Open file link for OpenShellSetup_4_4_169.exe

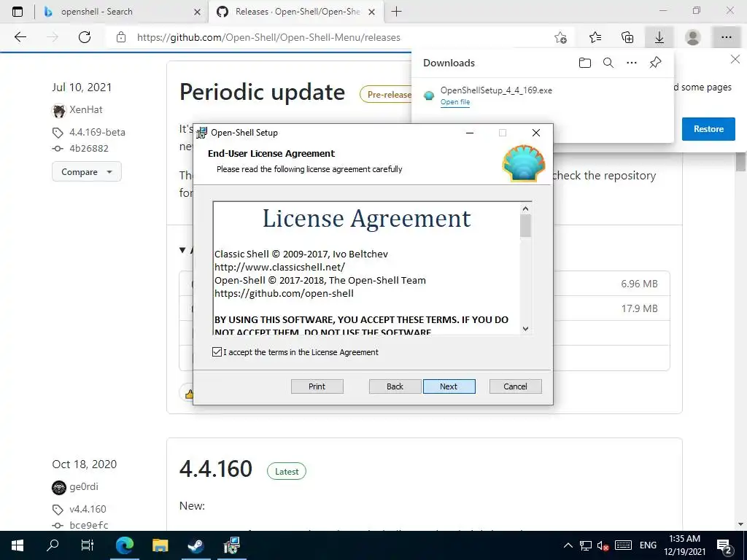(x=455, y=102)
